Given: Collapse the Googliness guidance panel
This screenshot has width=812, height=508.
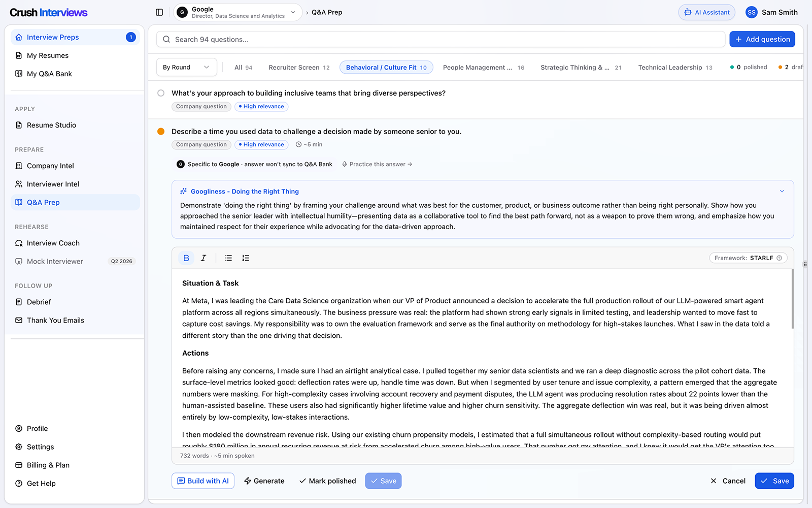Looking at the screenshot, I should tap(782, 192).
